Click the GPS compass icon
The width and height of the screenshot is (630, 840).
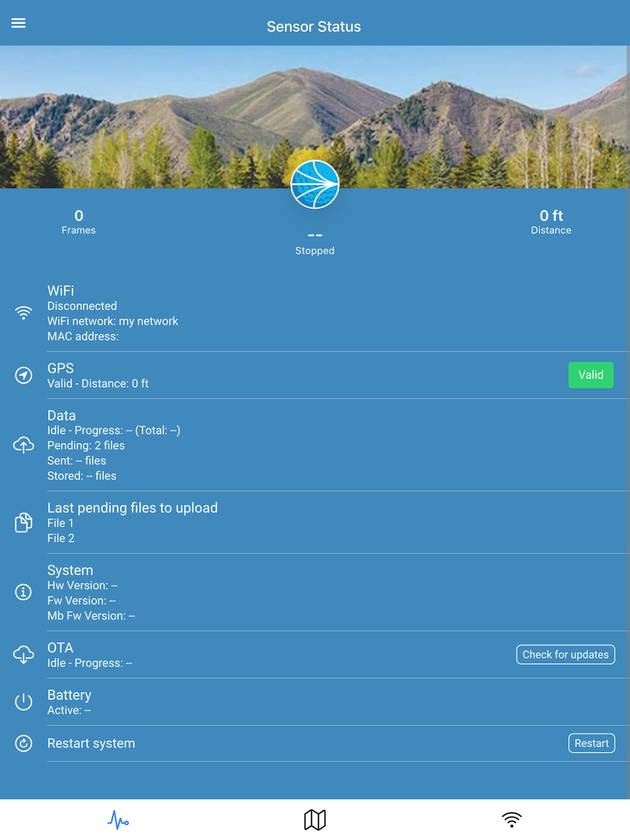tap(24, 375)
